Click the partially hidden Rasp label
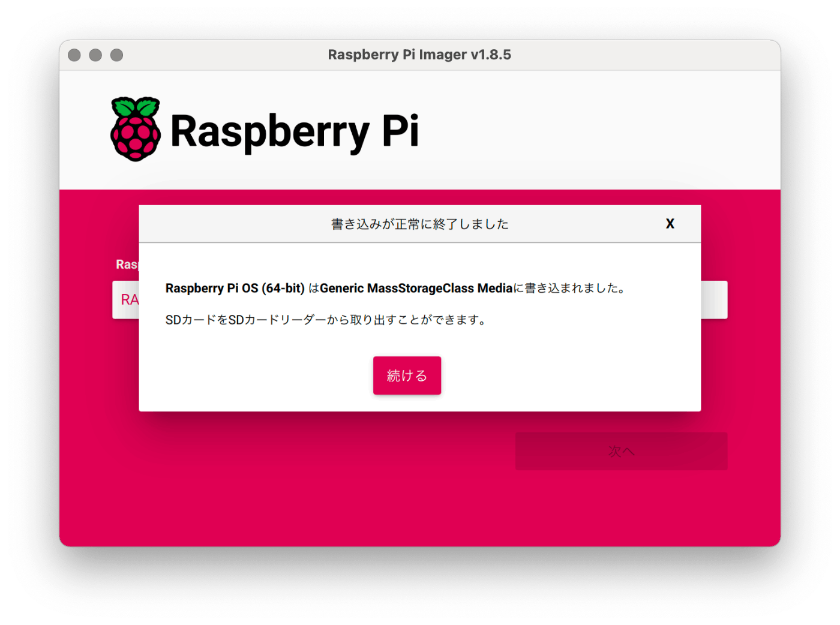 (x=127, y=265)
